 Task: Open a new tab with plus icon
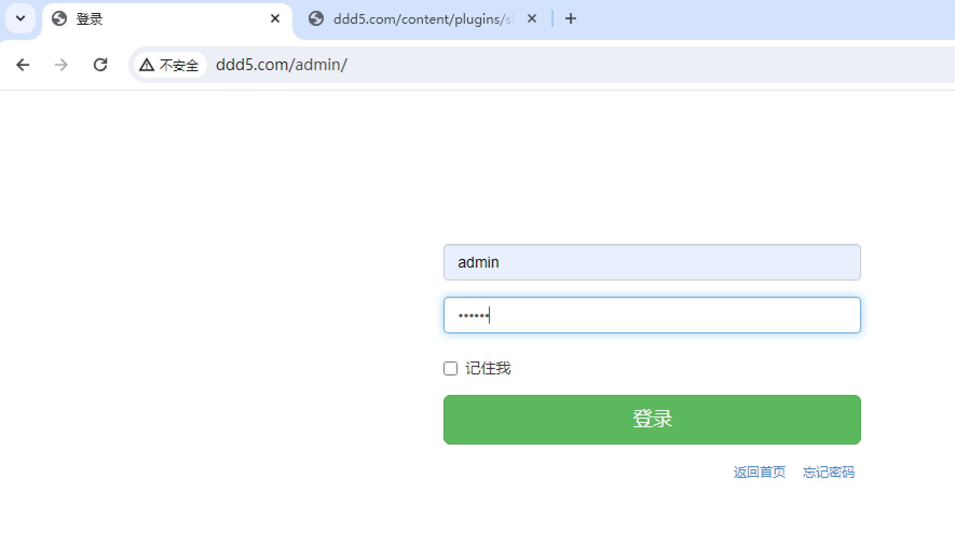pos(570,19)
